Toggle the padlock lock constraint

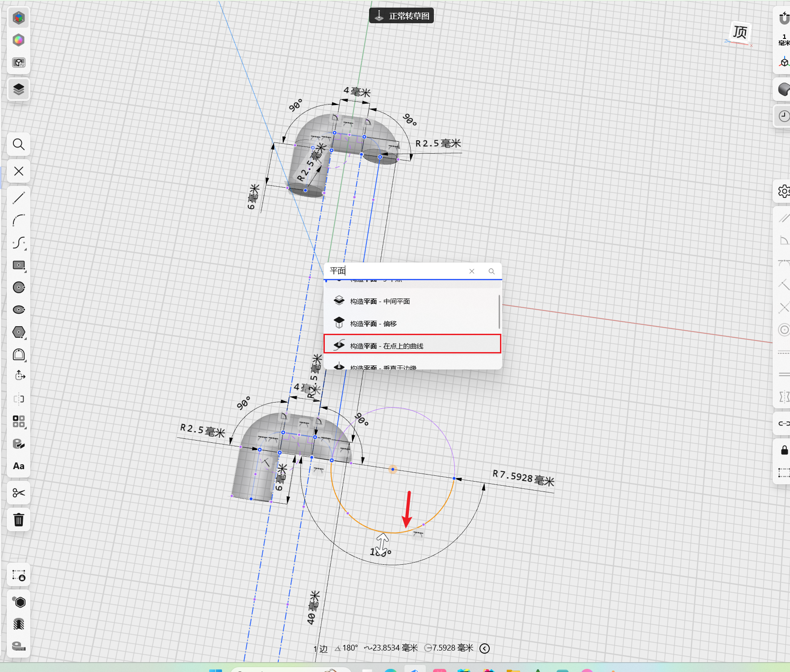[784, 450]
